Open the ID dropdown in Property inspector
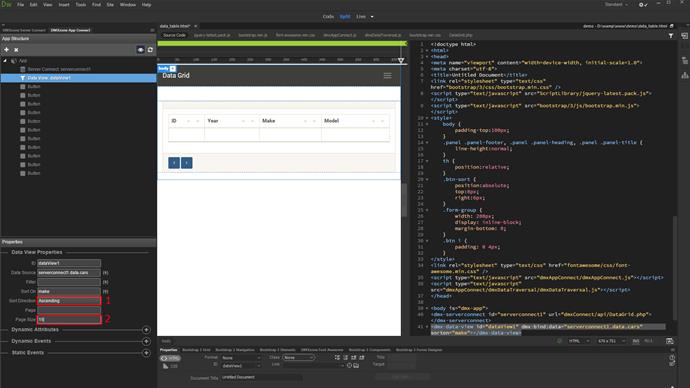 point(241,366)
